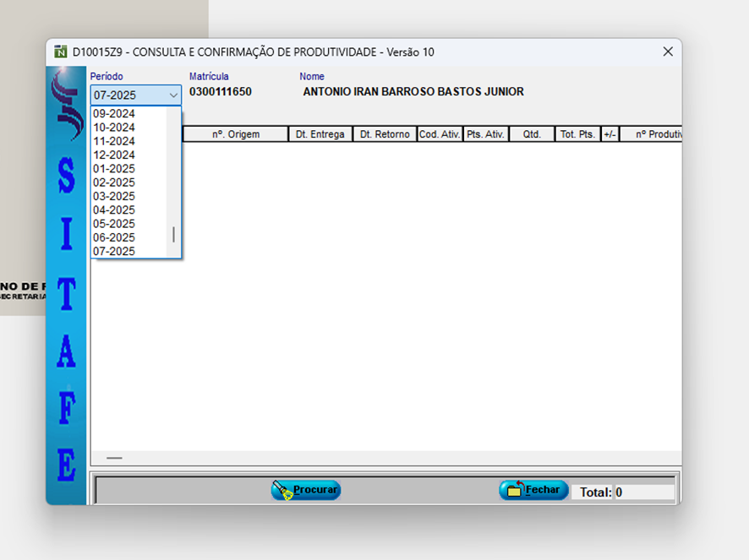This screenshot has height=560, width=749.
Task: Select 07-2025 at the list bottom
Action: 114,251
